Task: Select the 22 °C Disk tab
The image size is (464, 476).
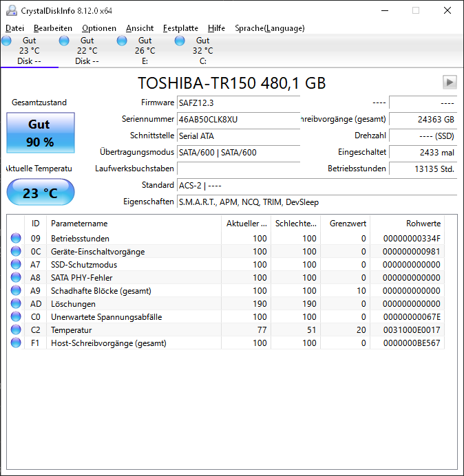Action: 87,51
